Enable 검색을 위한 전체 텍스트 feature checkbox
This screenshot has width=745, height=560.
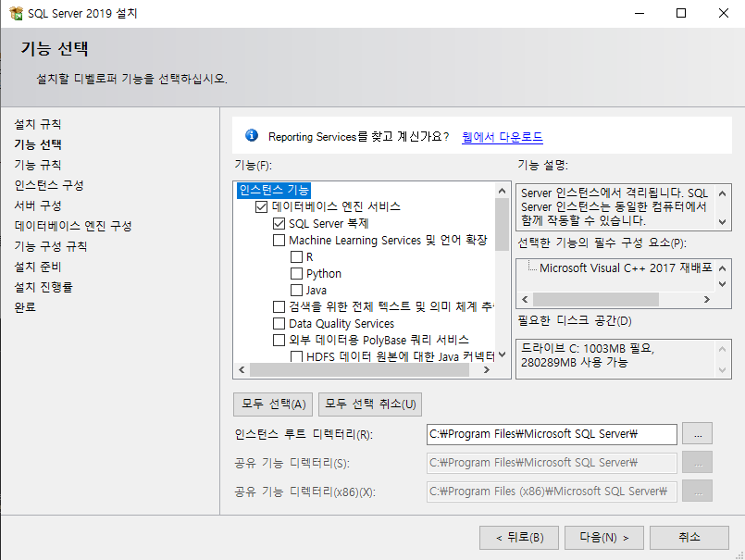tap(279, 306)
